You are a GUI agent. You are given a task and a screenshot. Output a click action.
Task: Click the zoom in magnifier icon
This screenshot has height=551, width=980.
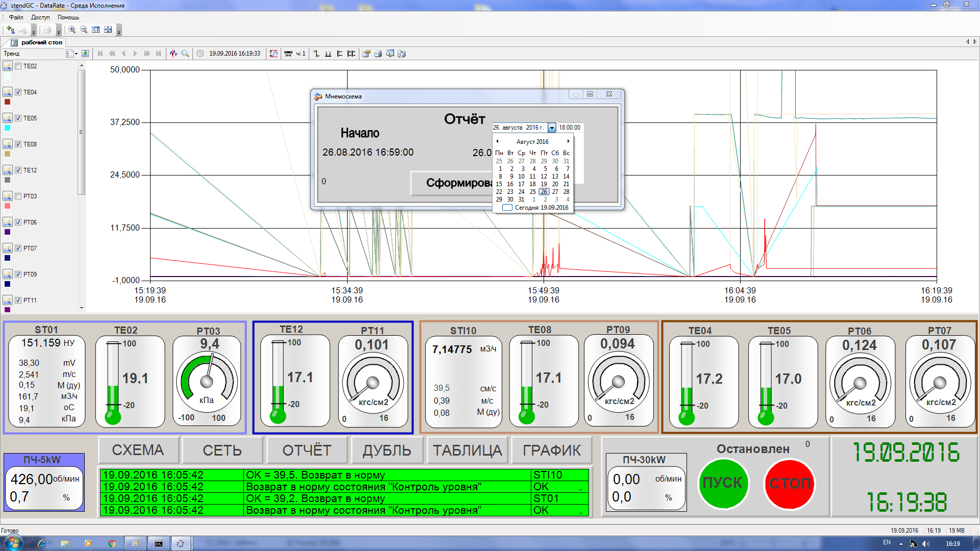[72, 30]
